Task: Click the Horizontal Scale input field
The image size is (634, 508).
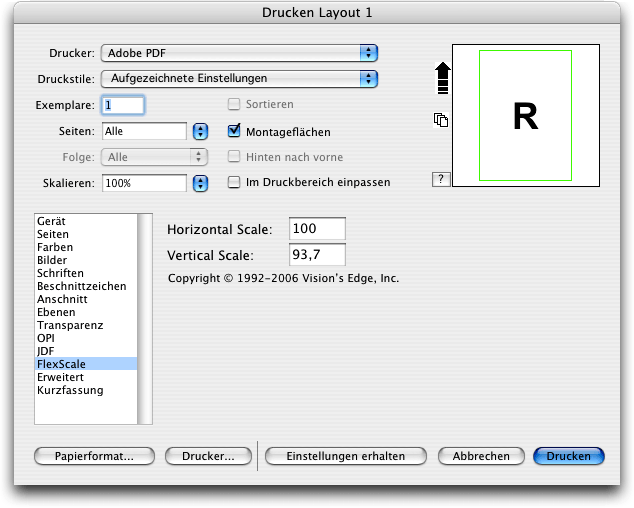Action: tap(317, 229)
